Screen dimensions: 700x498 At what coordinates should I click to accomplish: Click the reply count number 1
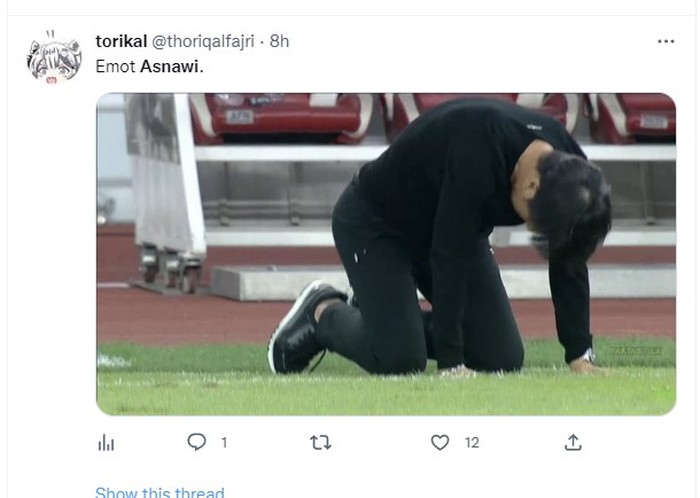(224, 442)
